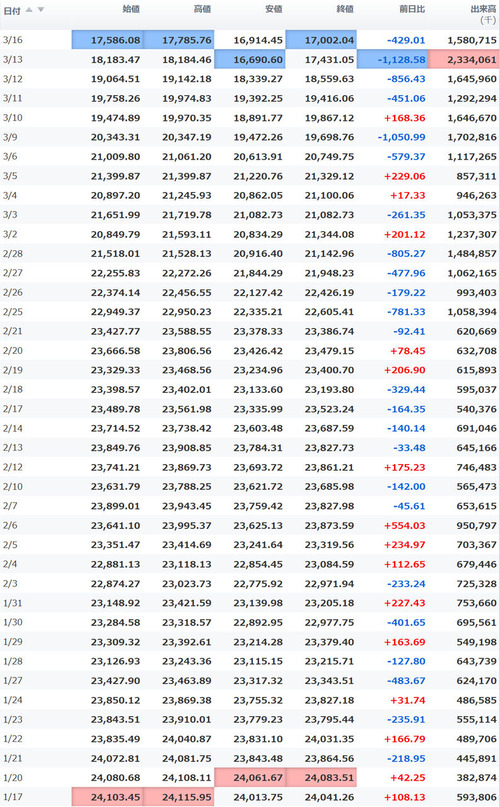Click the change value -429.01

click(x=406, y=40)
